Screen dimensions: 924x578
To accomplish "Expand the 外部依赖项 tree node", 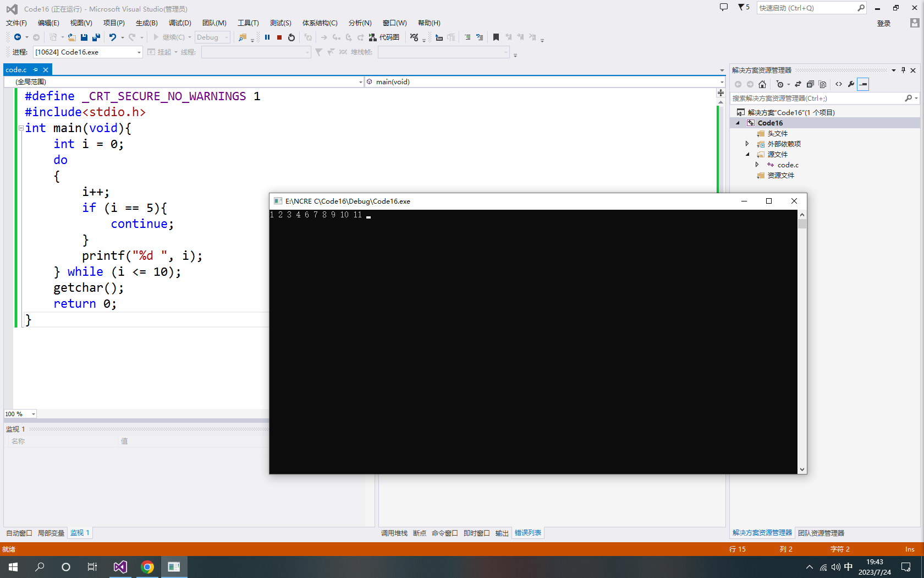I will pyautogui.click(x=747, y=144).
